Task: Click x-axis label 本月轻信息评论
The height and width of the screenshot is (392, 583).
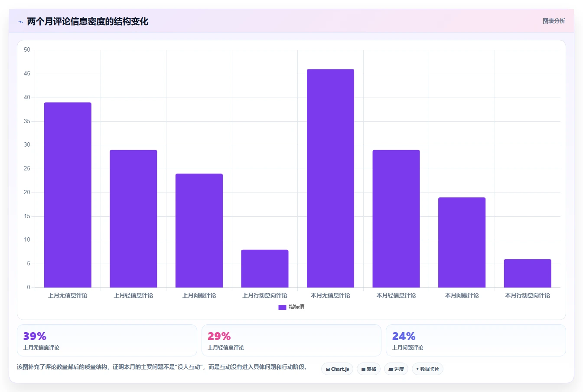Action: point(396,295)
